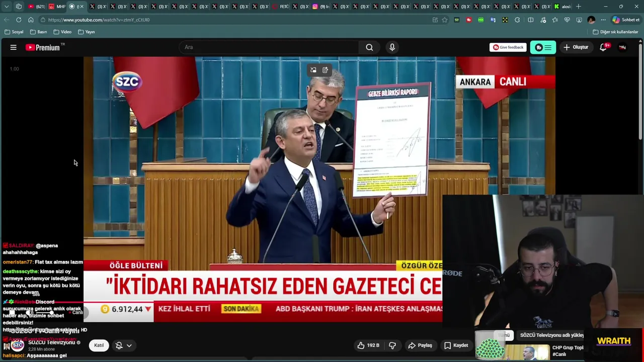Open browser essentials heart icon
Image resolution: width=644 pixels, height=362 pixels.
[x=567, y=20]
